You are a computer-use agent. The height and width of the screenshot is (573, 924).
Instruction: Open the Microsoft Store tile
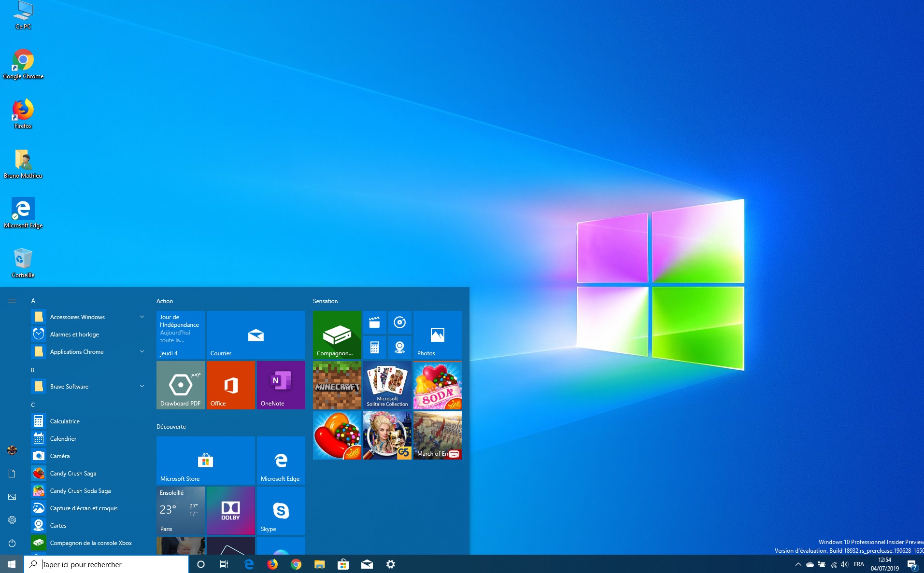(x=206, y=461)
